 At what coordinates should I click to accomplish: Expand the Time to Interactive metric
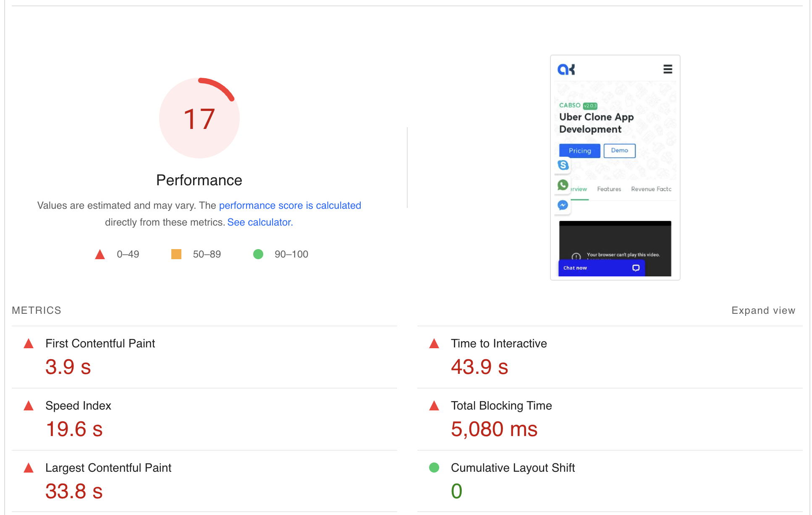[498, 344]
